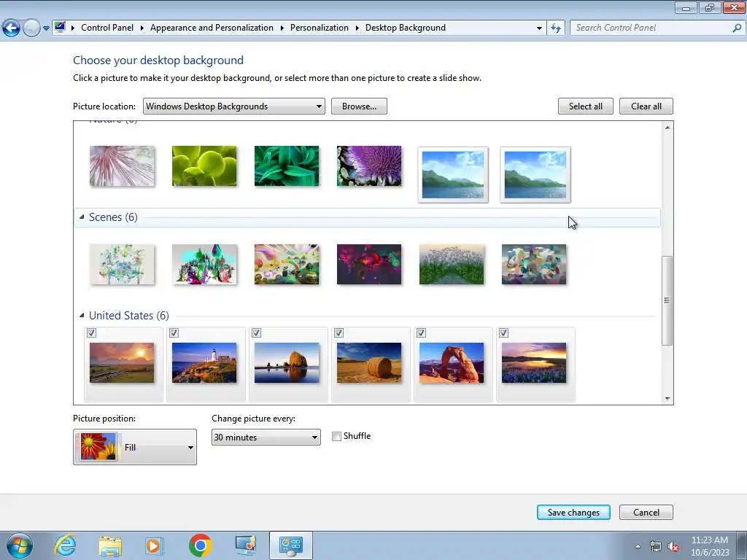Select the teal green leaves wallpaper
This screenshot has width=747, height=560.
pyautogui.click(x=287, y=166)
